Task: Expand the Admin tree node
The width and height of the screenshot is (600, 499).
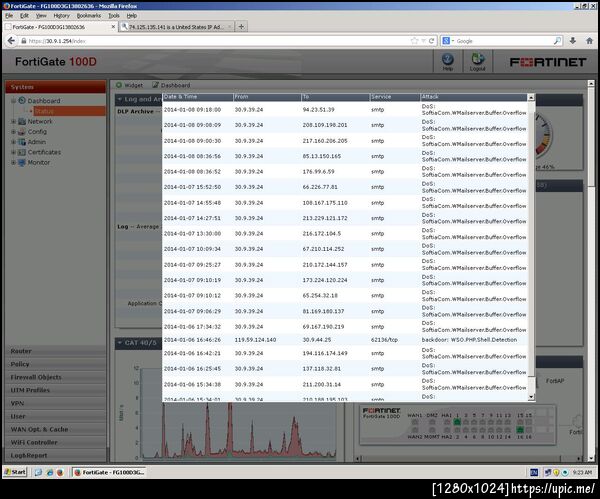Action: point(13,142)
